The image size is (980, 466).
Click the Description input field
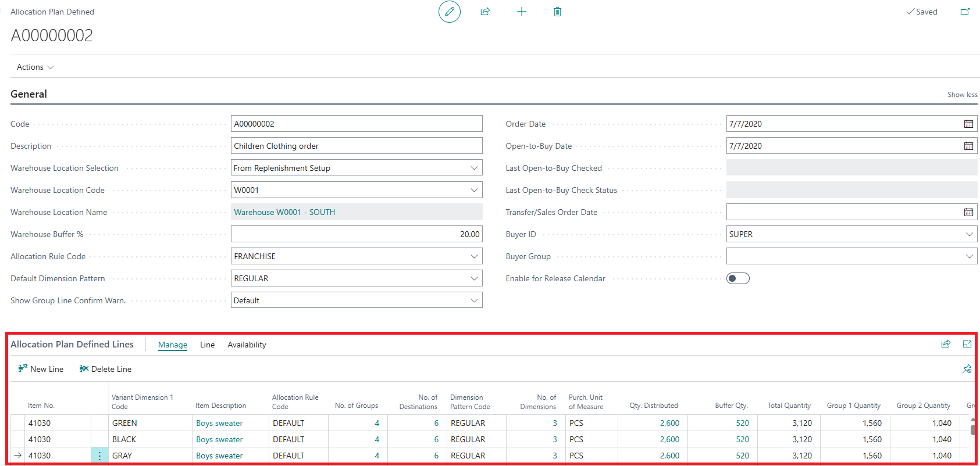point(356,146)
